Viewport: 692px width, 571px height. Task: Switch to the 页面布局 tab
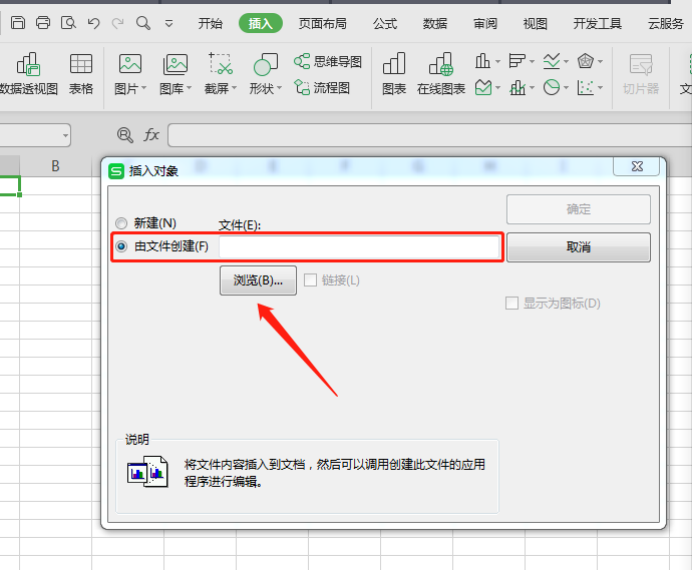coord(322,23)
